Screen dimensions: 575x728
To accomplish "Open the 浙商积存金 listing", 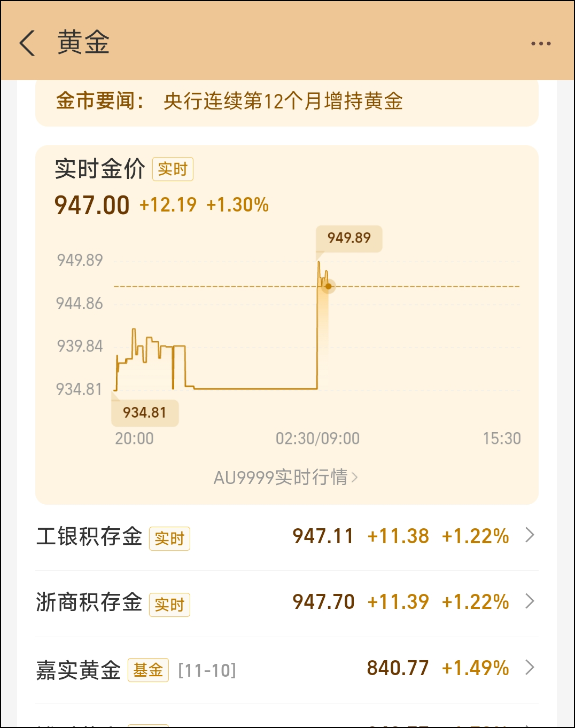I will point(287,604).
